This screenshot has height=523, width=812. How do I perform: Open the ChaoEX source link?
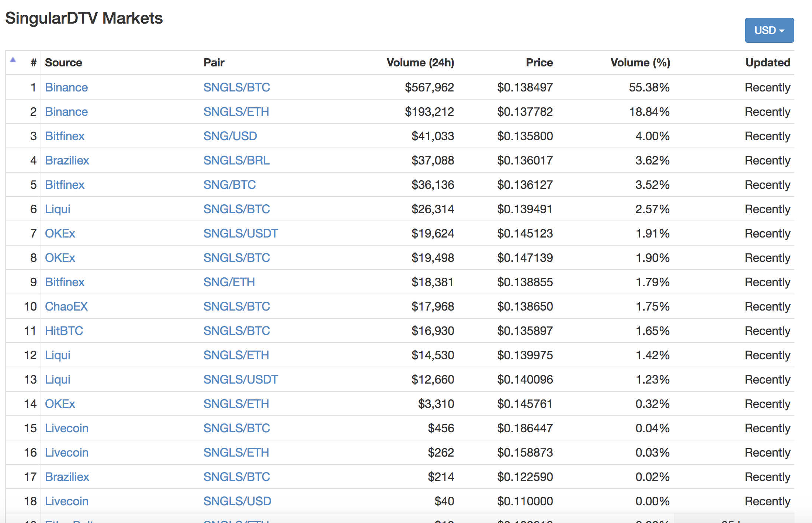66,306
